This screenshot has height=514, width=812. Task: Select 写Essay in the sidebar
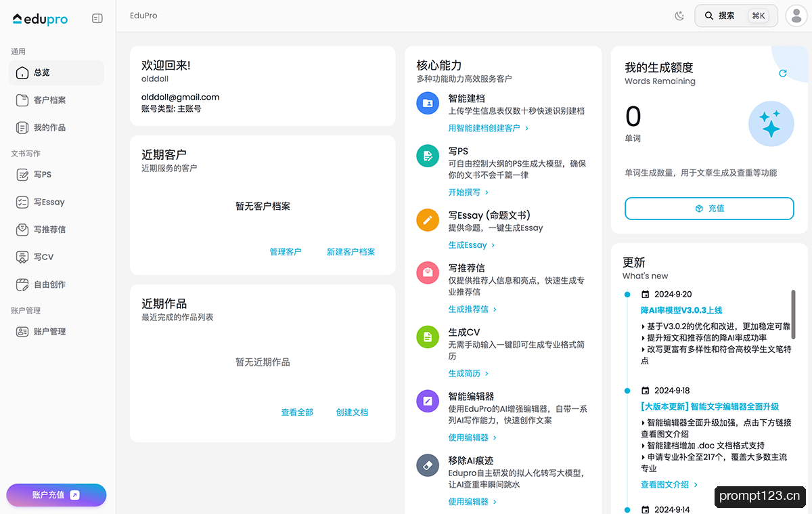(x=56, y=202)
